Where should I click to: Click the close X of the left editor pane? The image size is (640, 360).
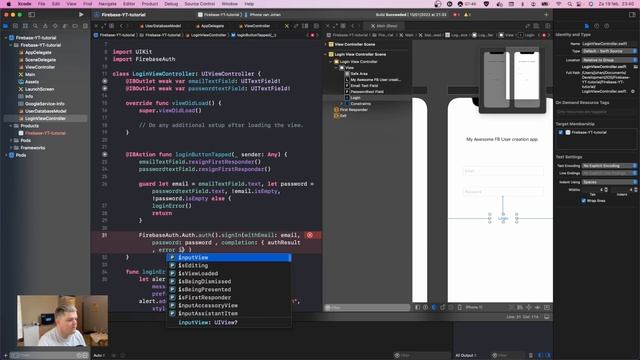pyautogui.click(x=96, y=26)
